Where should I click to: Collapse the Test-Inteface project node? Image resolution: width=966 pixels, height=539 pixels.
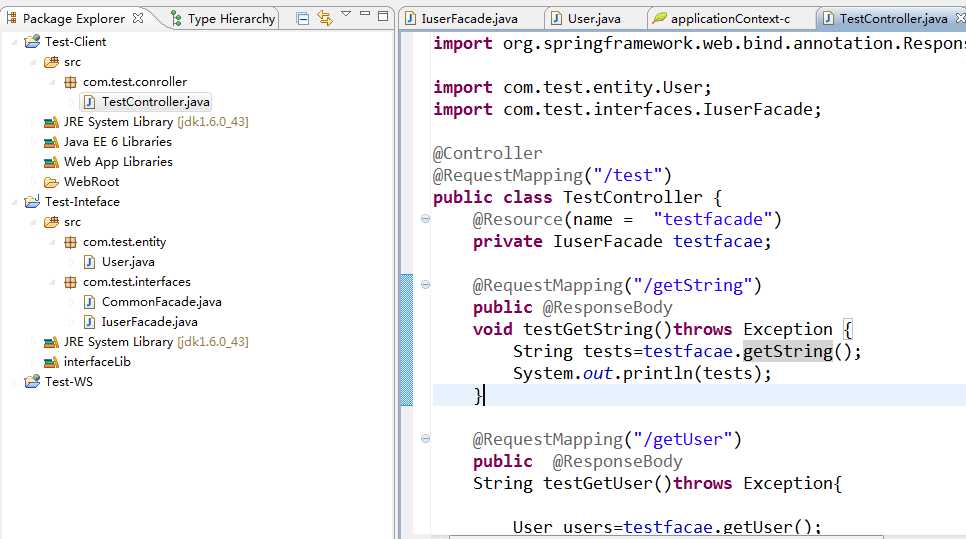pyautogui.click(x=15, y=202)
